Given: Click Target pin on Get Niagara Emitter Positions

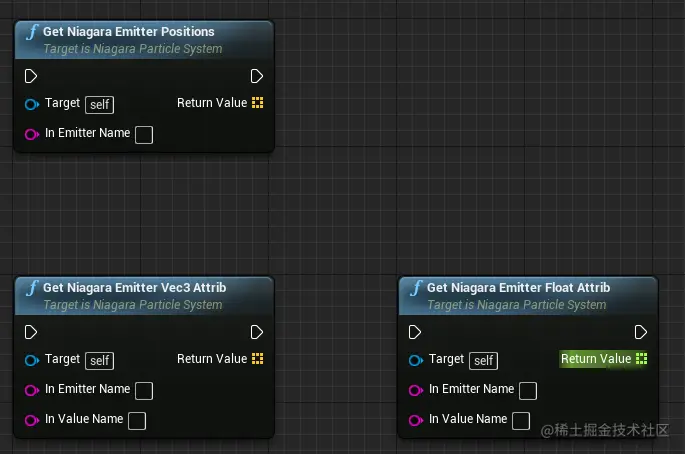Looking at the screenshot, I should coord(32,104).
